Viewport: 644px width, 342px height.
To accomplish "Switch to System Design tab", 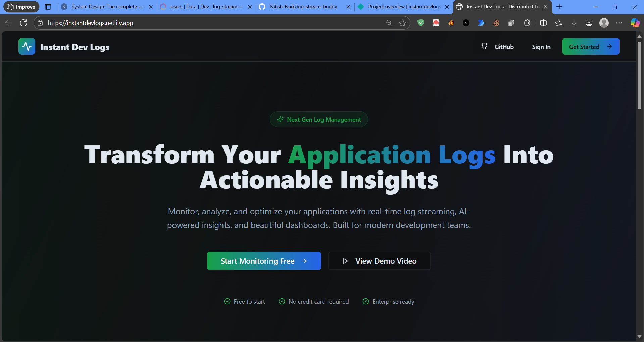I will tap(107, 7).
